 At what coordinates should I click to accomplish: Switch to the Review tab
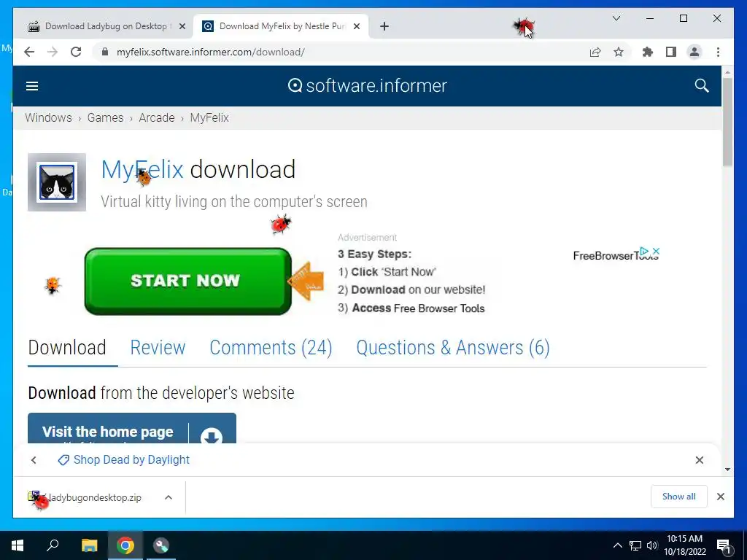[158, 348]
